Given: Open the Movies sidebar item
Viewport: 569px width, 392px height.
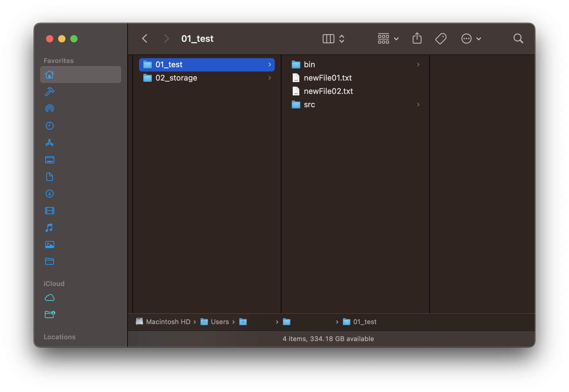Looking at the screenshot, I should pyautogui.click(x=49, y=211).
